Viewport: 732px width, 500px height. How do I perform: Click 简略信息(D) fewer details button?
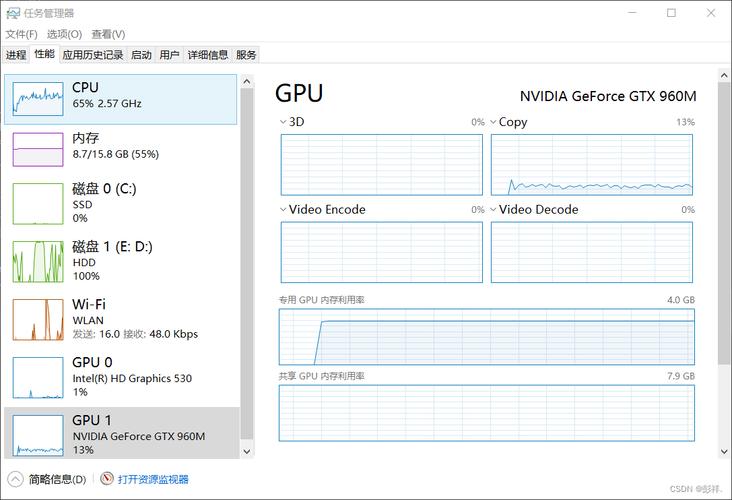(57, 479)
